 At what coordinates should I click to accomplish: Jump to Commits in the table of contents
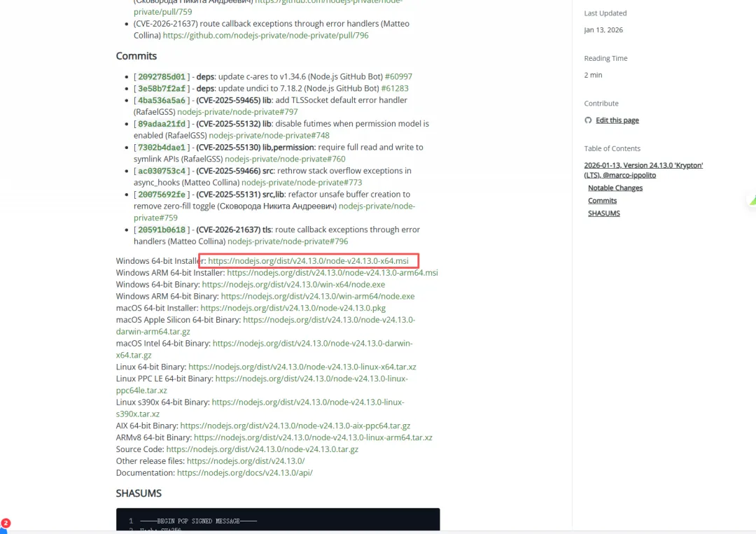pyautogui.click(x=602, y=200)
